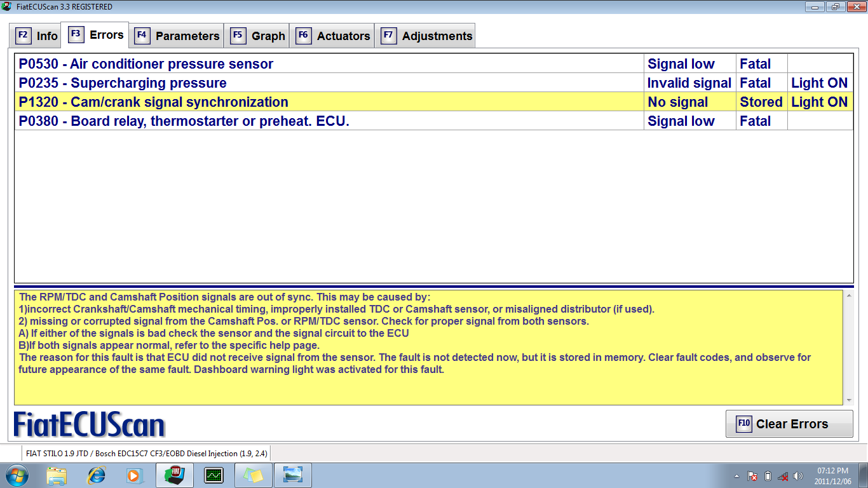Open the Info tab
Viewport: 868px width, 488px height.
[x=36, y=36]
